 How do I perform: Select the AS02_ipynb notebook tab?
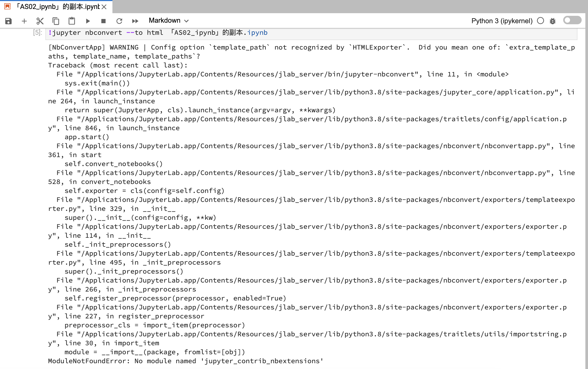coord(57,7)
